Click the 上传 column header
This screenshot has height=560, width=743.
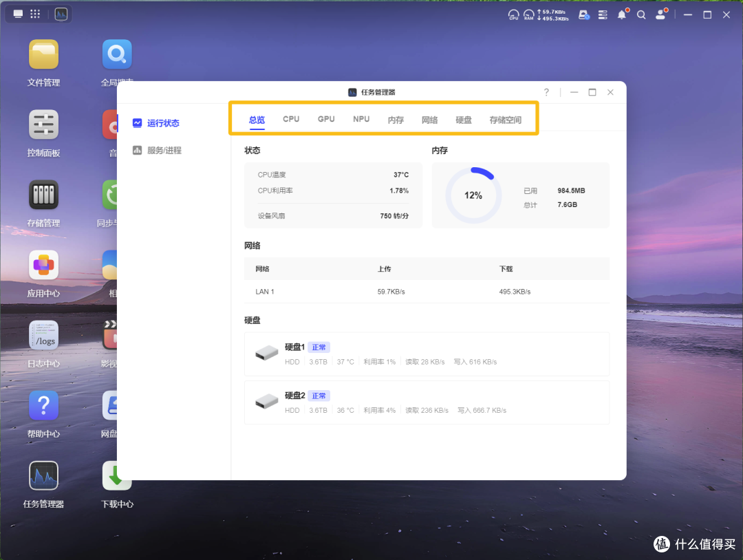[385, 268]
